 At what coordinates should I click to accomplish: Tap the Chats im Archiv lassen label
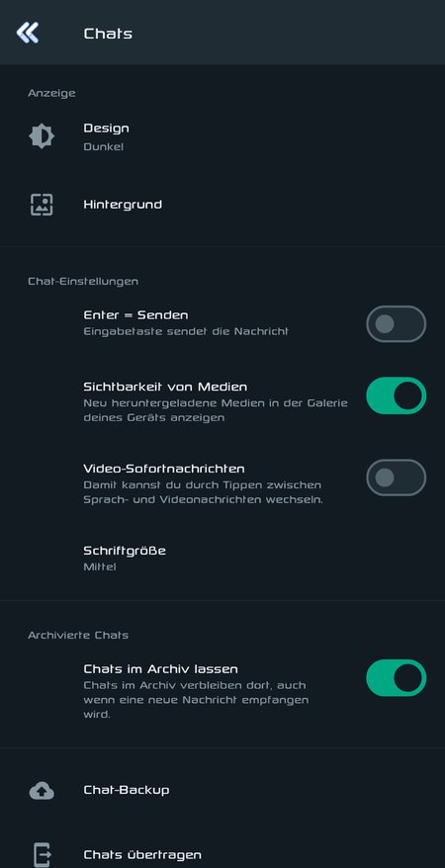pyautogui.click(x=160, y=668)
